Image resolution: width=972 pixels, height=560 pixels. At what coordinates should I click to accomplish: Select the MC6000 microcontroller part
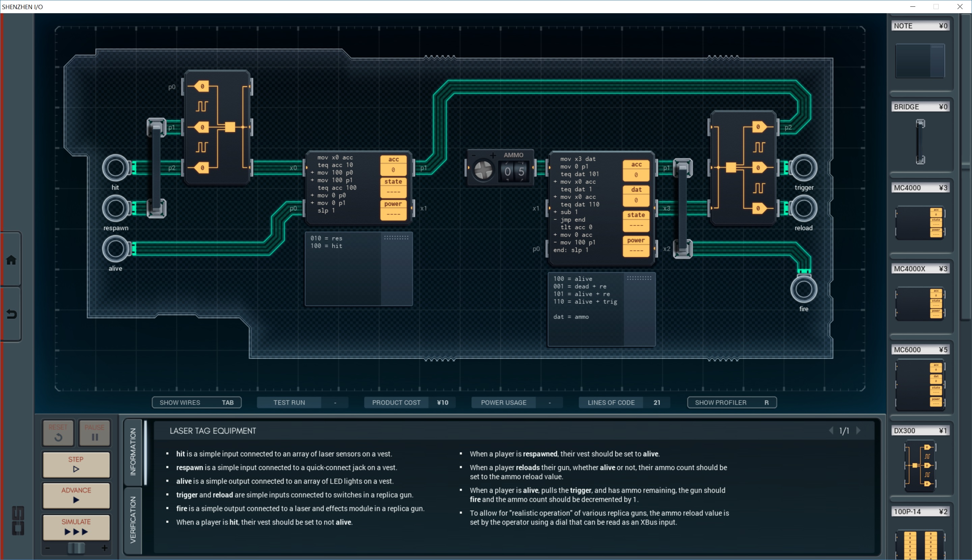[920, 385]
